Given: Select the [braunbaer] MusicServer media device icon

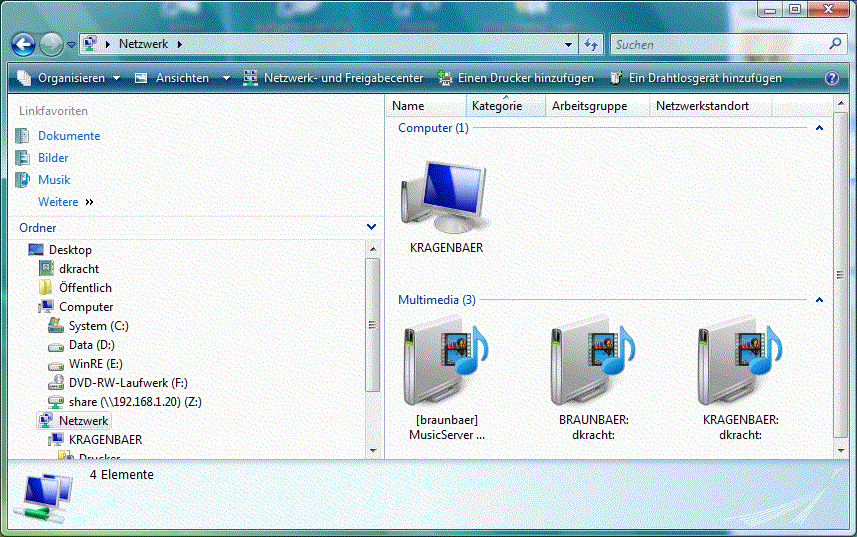Looking at the screenshot, I should [446, 364].
